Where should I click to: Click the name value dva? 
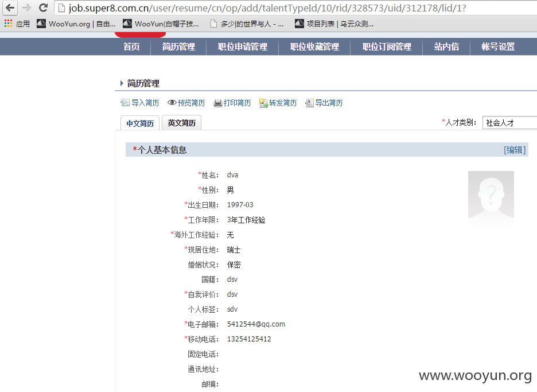(232, 175)
